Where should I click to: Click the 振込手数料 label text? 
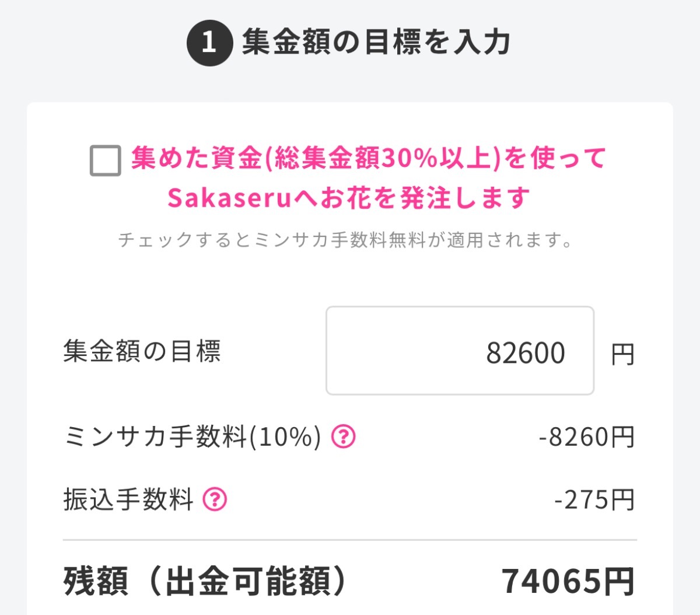point(128,499)
